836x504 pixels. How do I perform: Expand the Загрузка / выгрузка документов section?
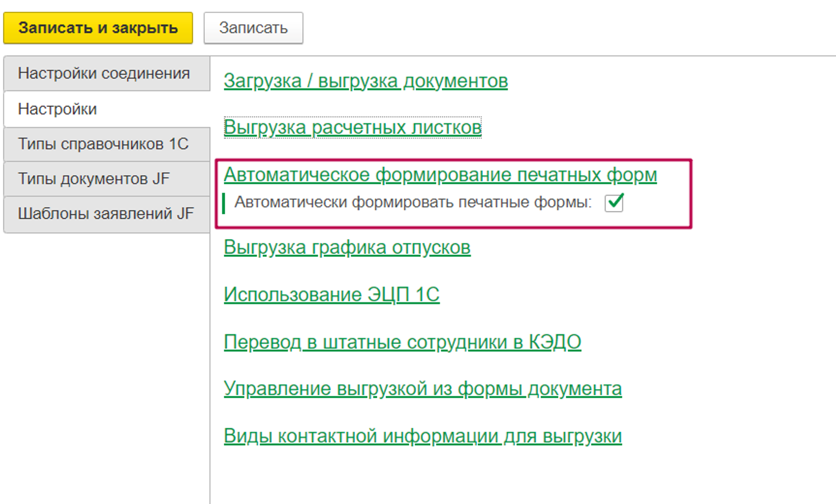(365, 81)
